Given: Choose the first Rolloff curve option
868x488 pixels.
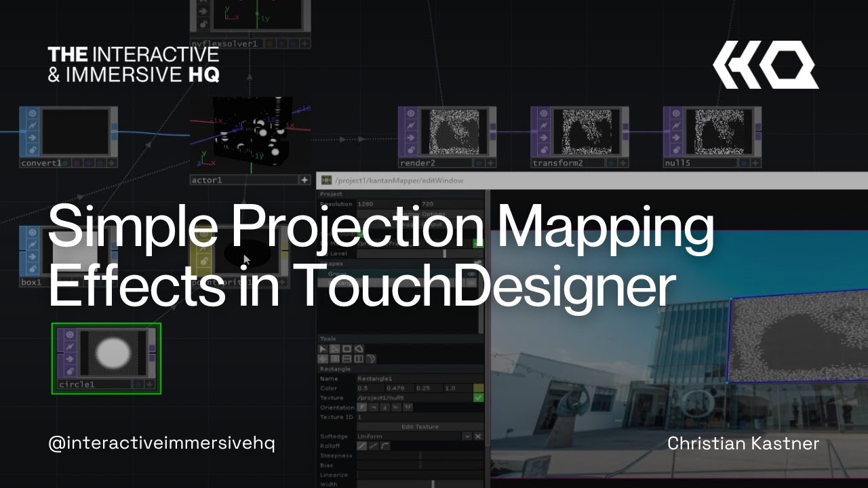Looking at the screenshot, I should tap(362, 446).
